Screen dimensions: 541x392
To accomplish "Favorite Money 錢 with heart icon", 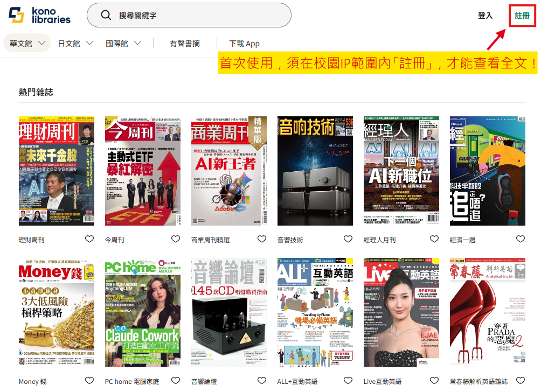I will coord(89,381).
